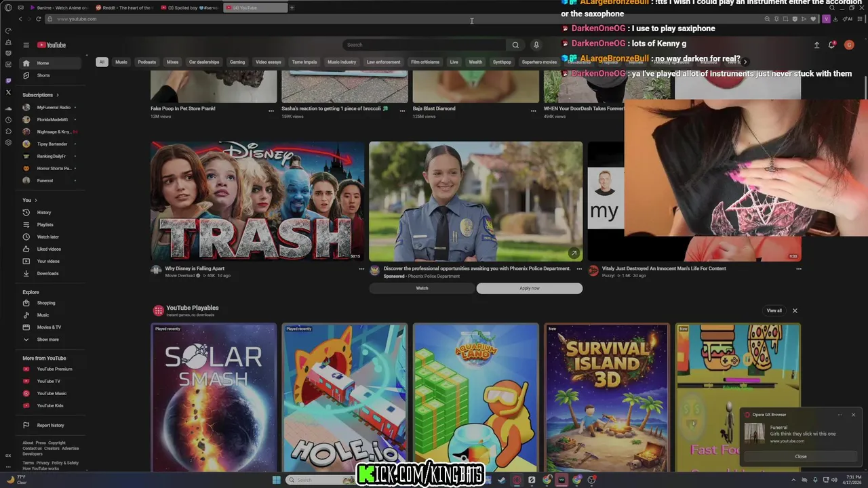
Task: Go back with browser back arrow
Action: pos(20,19)
